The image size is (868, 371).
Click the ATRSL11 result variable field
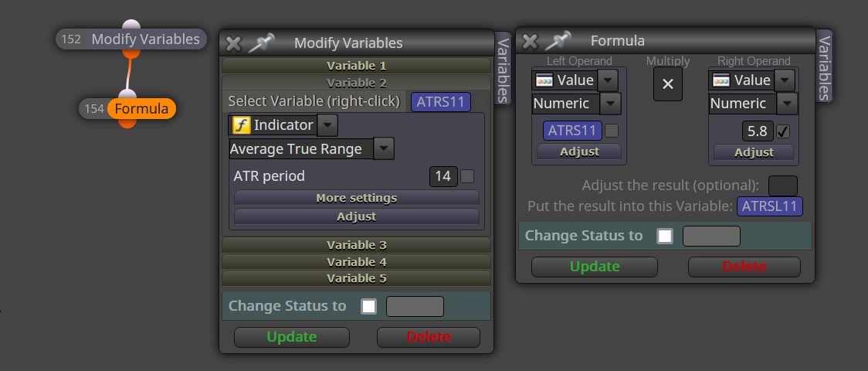click(x=769, y=206)
